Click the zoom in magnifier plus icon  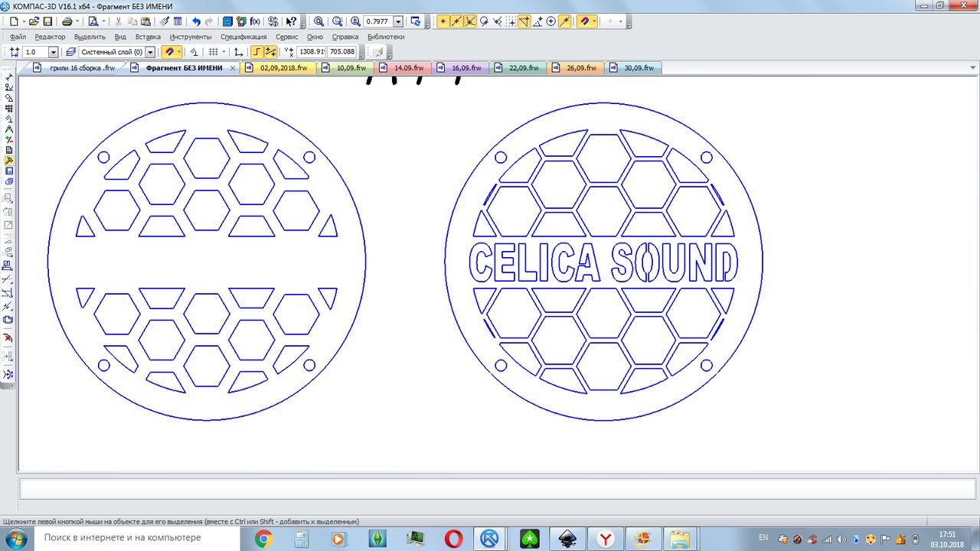(355, 21)
